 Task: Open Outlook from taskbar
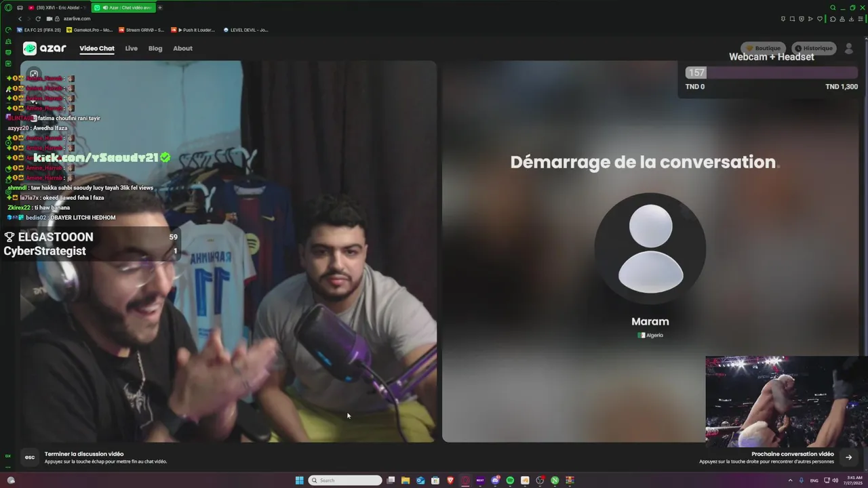point(420,481)
